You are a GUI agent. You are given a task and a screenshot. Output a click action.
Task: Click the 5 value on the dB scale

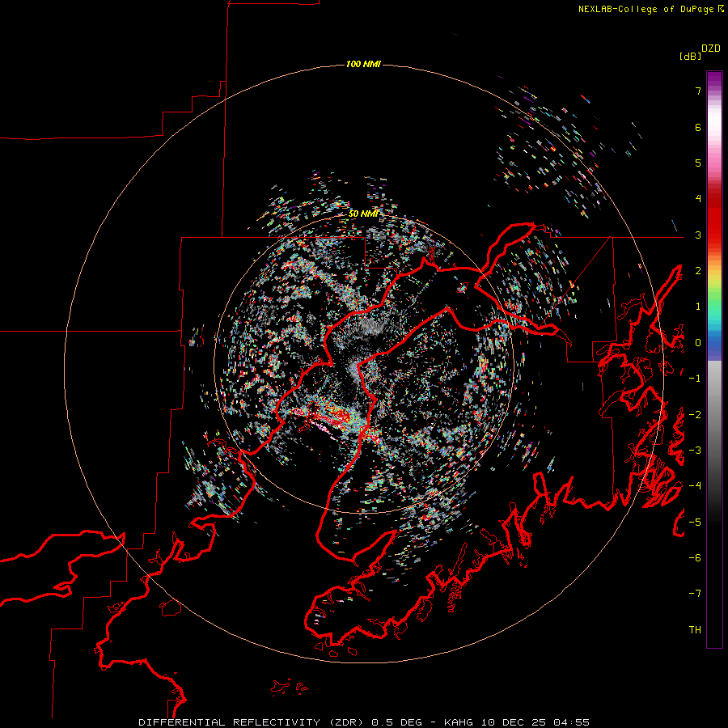(698, 163)
